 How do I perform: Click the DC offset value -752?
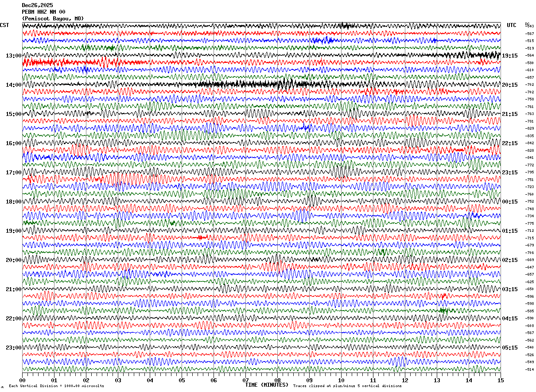pyautogui.click(x=529, y=202)
